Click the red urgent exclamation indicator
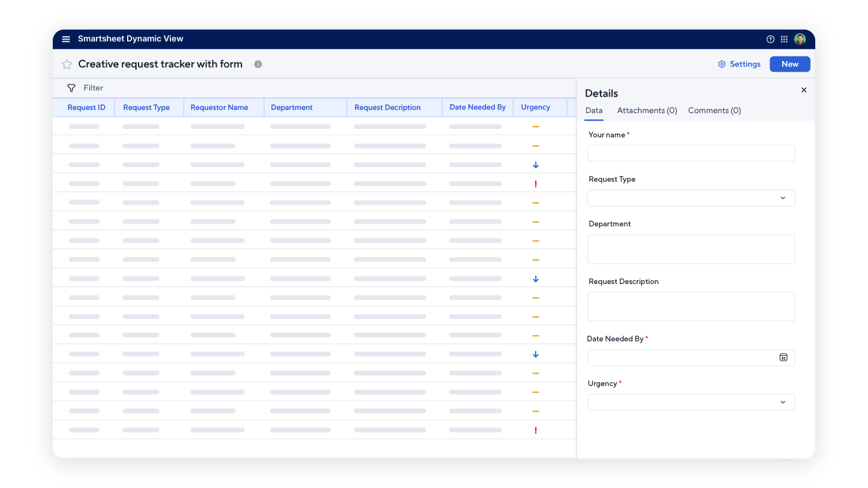This screenshot has width=868, height=488. pos(536,184)
